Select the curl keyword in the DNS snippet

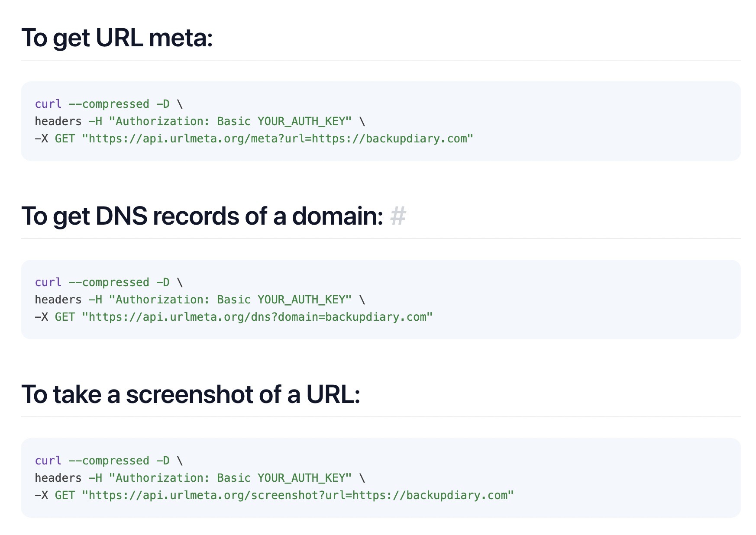[48, 282]
